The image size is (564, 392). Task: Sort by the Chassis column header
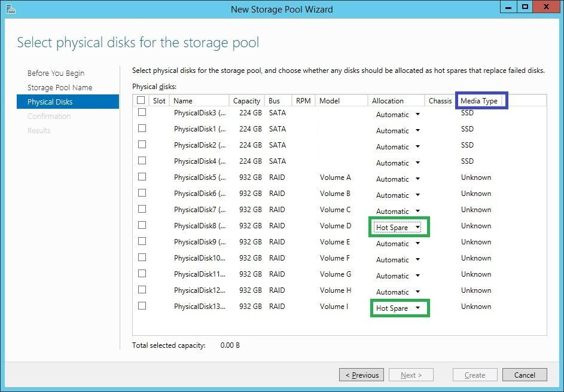[440, 100]
